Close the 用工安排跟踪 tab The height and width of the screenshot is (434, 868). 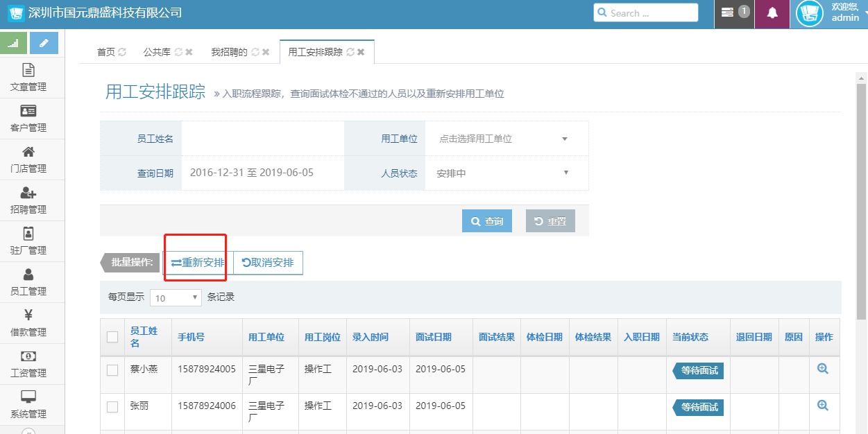361,52
